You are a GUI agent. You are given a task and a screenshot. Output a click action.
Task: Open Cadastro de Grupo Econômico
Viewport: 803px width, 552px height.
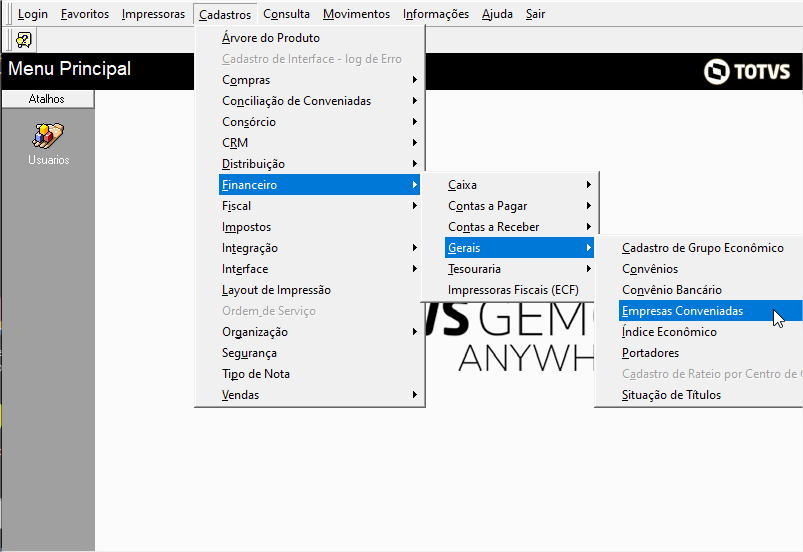pos(710,248)
